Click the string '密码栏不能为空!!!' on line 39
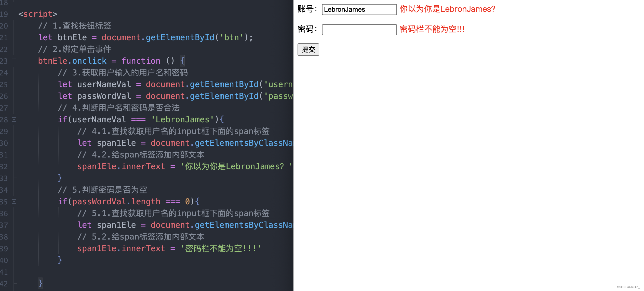Screen dimensions: 644x291 221,248
